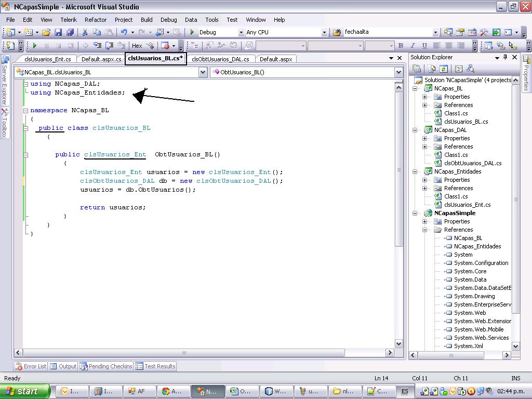532x399 pixels.
Task: Open the Refactor menu
Action: coord(95,20)
